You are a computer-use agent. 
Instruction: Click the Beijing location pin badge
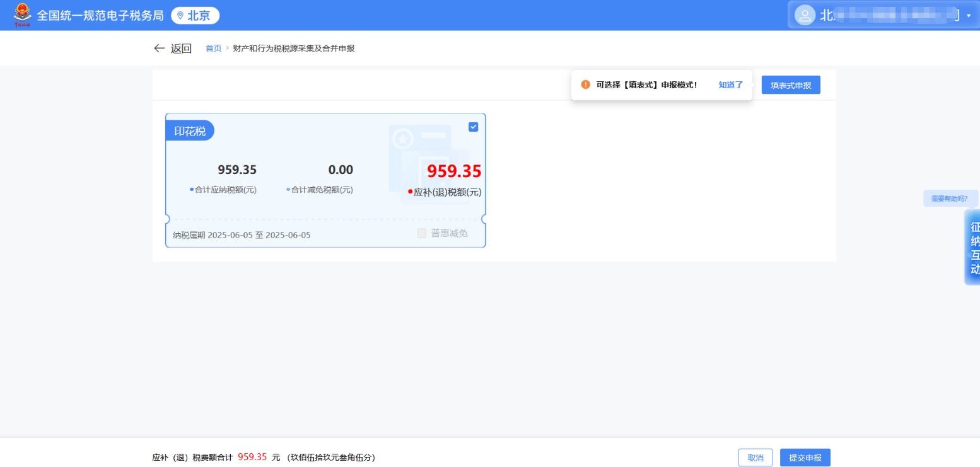[x=195, y=15]
